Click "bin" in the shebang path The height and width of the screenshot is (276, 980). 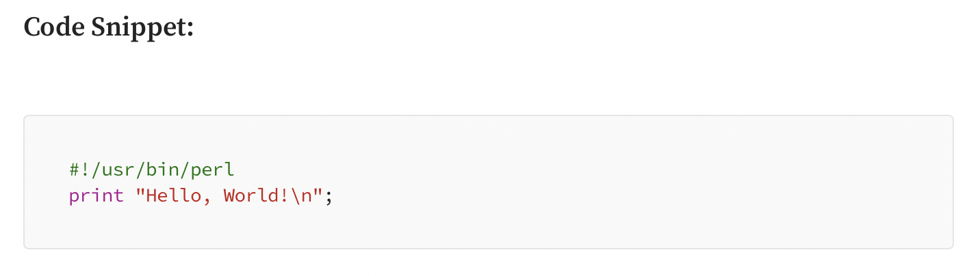161,169
